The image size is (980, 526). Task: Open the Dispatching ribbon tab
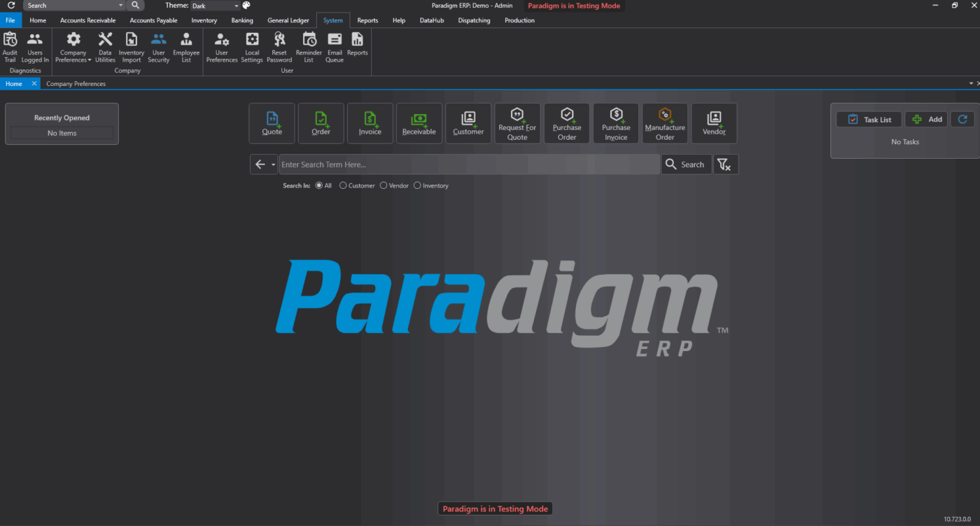click(x=475, y=20)
